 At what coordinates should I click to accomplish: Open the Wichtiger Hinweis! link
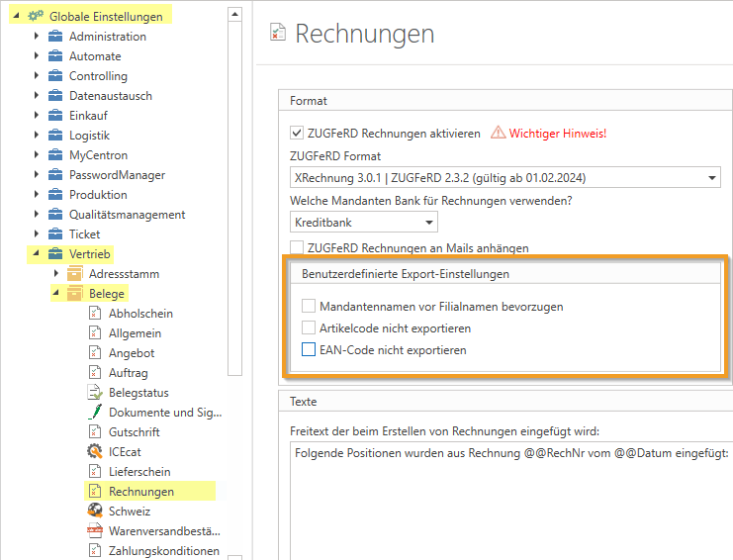pyautogui.click(x=557, y=133)
